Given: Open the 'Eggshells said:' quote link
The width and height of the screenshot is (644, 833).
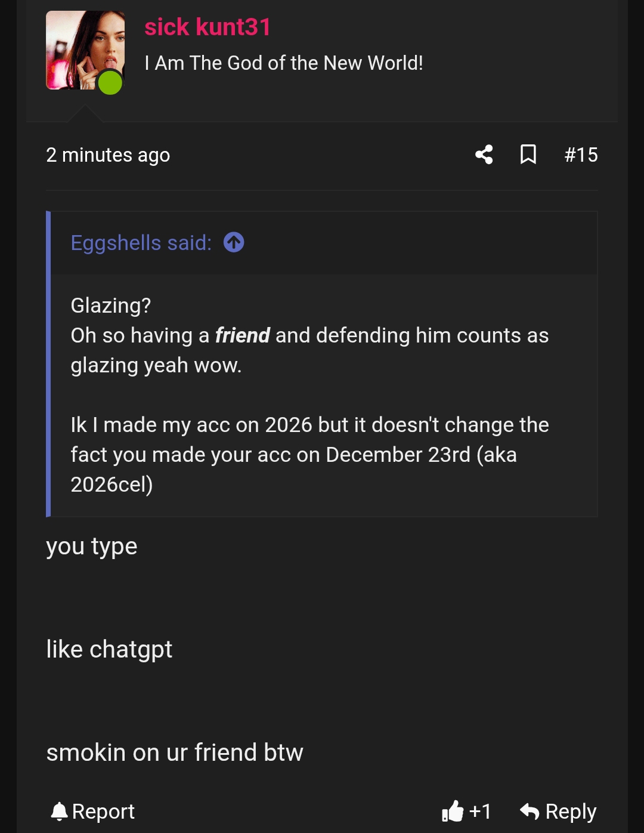Looking at the screenshot, I should coord(141,242).
